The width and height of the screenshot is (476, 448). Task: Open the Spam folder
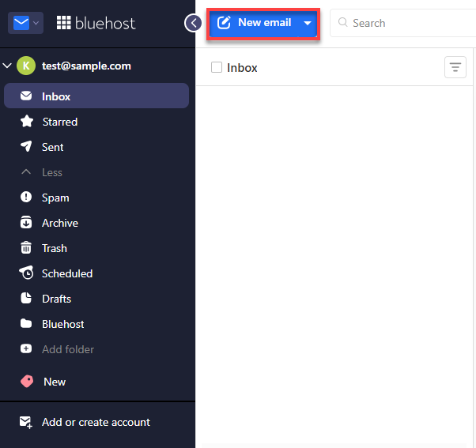(x=55, y=198)
